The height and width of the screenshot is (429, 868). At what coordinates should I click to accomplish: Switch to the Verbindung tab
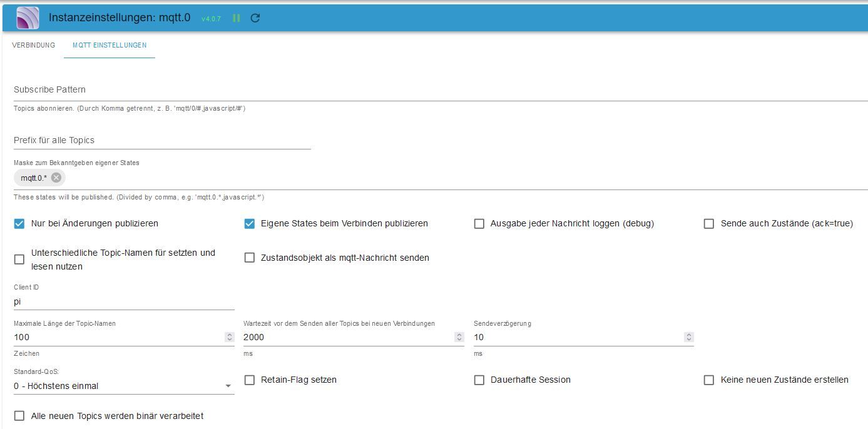[x=34, y=45]
